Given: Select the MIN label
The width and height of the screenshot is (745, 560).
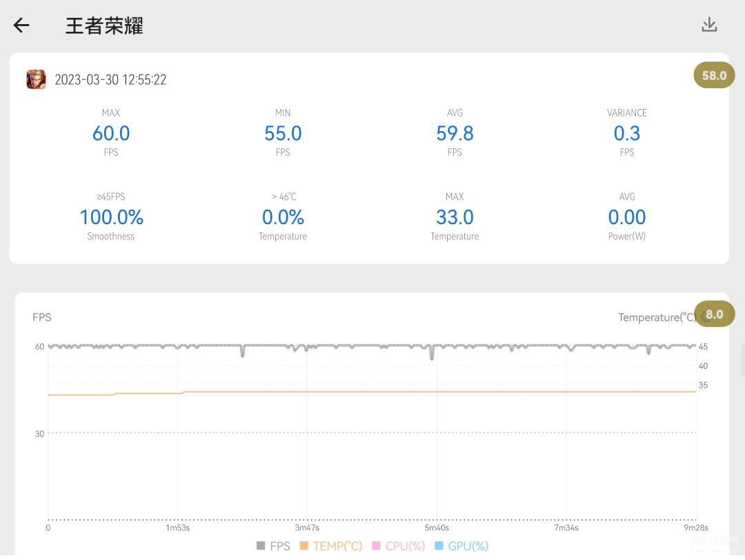Looking at the screenshot, I should tap(284, 113).
